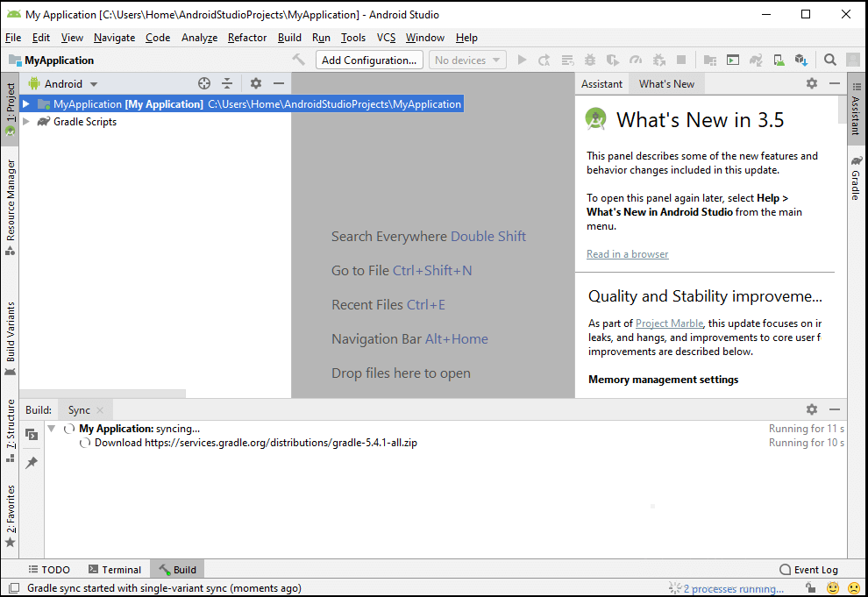
Task: Click the Apply Code Changes icon
Action: 567,60
